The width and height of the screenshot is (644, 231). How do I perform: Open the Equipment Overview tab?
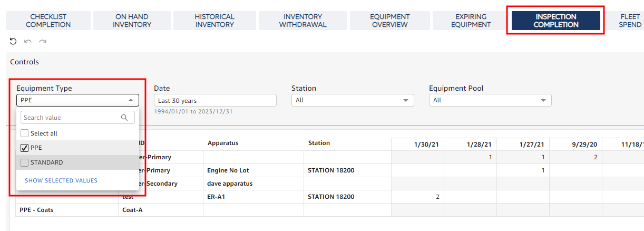point(389,21)
